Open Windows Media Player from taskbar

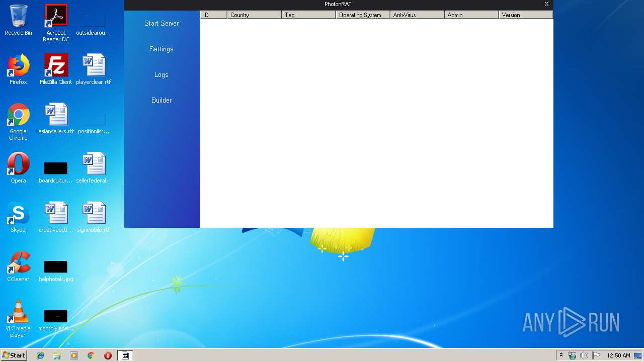pyautogui.click(x=74, y=355)
